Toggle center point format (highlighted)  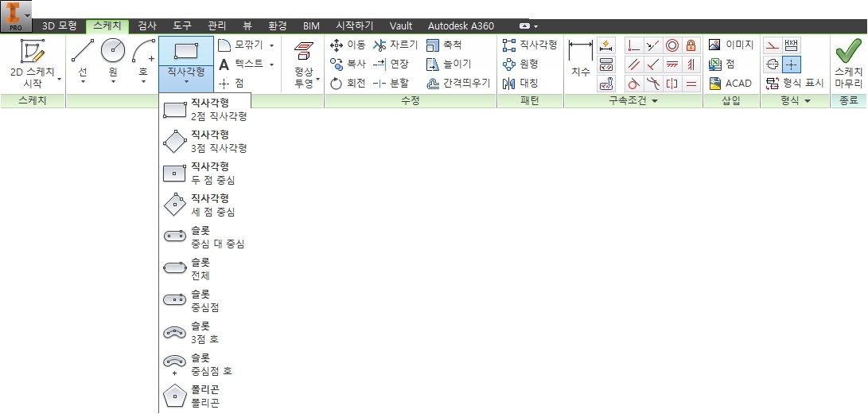coord(792,64)
